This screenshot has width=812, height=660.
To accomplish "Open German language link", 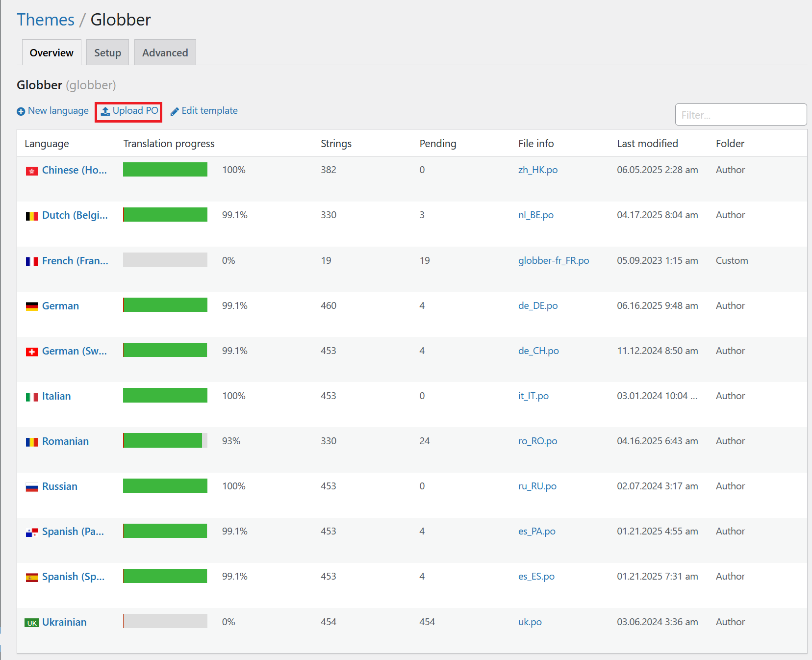I will pos(60,306).
